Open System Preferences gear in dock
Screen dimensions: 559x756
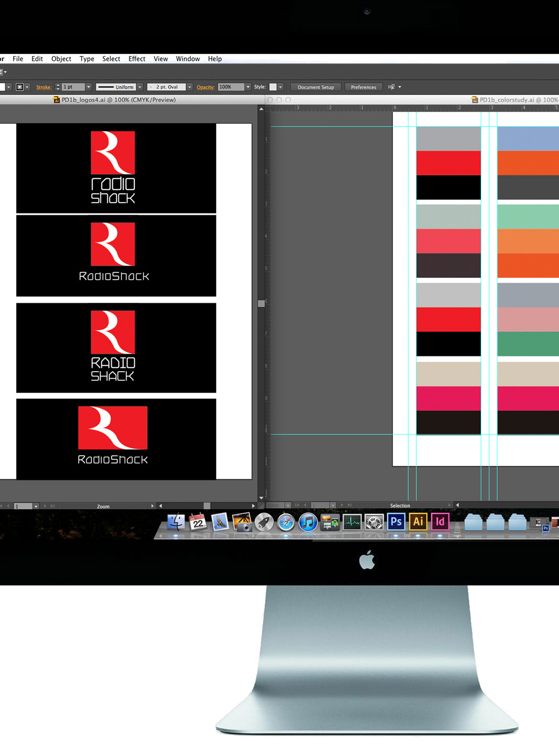(x=374, y=522)
